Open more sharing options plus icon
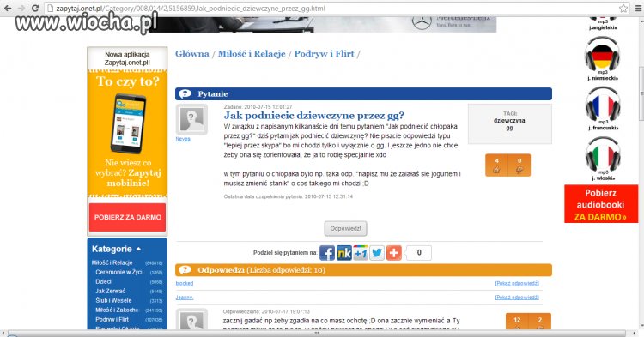The height and width of the screenshot is (337, 644). [x=393, y=253]
